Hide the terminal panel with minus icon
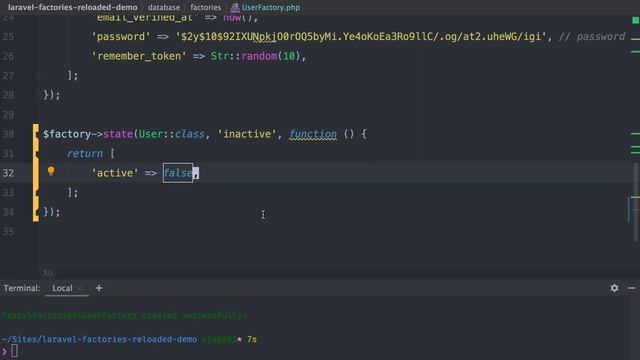This screenshot has height=360, width=640. (x=631, y=288)
